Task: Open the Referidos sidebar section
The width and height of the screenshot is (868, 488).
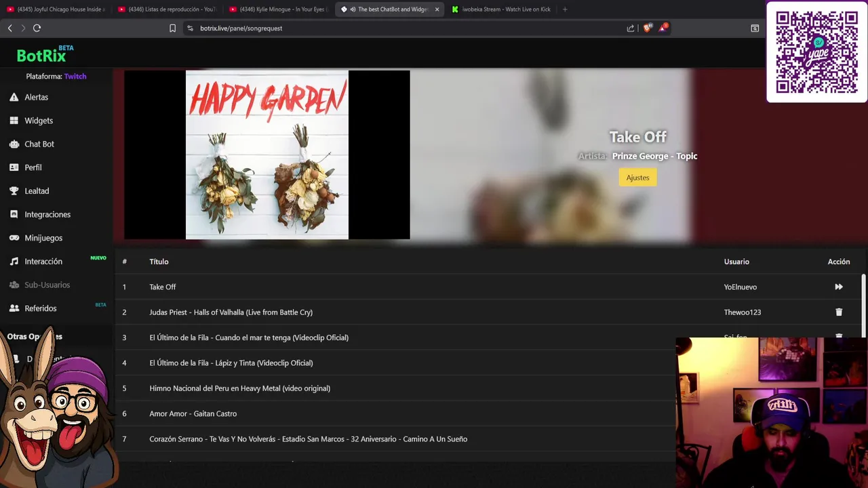Action: click(x=33, y=308)
